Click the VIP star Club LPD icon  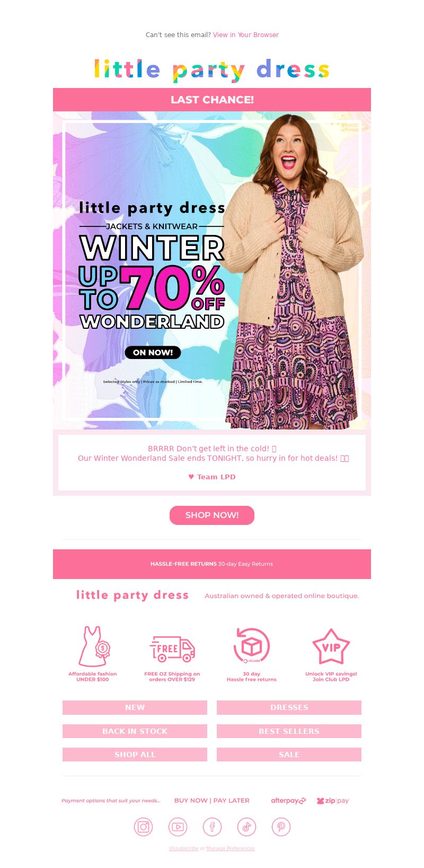(331, 647)
